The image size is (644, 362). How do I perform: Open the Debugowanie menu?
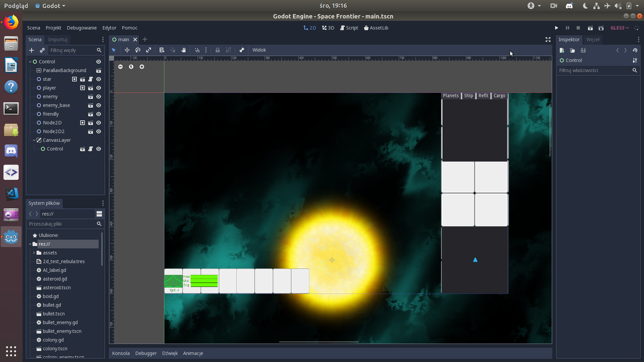[82, 28]
